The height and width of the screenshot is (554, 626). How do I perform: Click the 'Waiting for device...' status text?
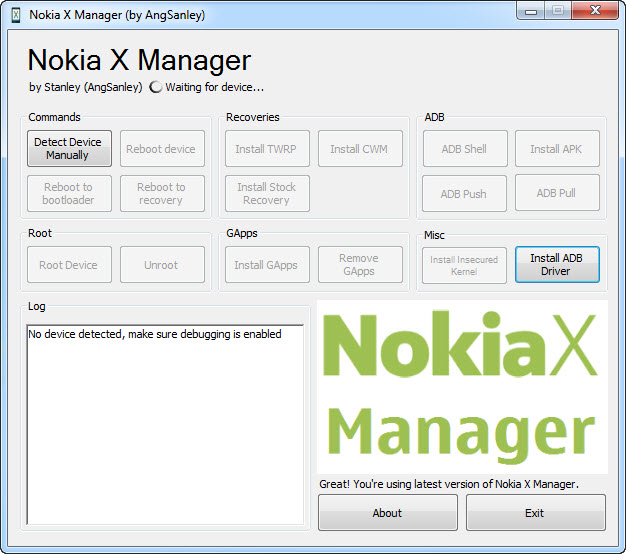click(x=215, y=87)
